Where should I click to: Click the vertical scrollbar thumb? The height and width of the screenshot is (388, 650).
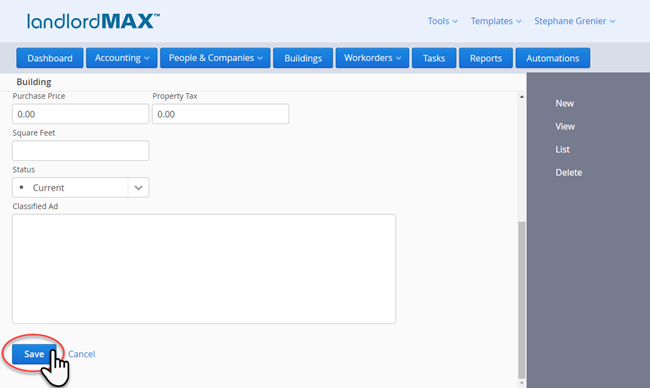pos(521,300)
